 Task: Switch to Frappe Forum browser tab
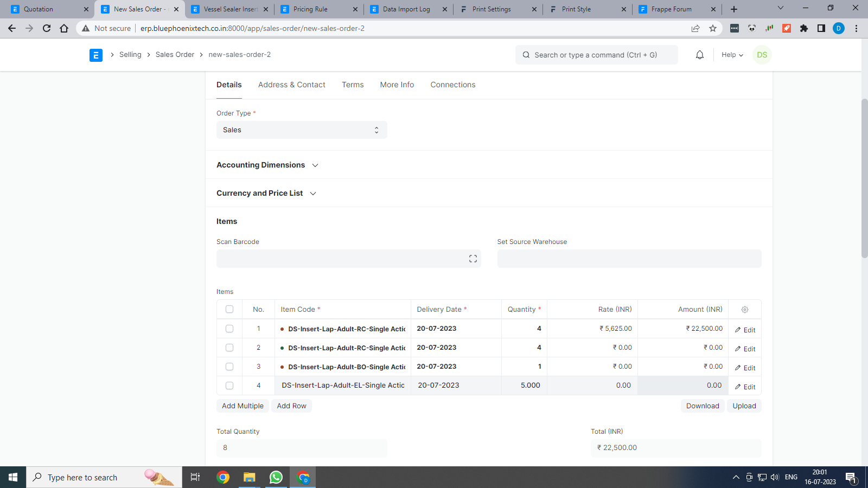tap(677, 9)
